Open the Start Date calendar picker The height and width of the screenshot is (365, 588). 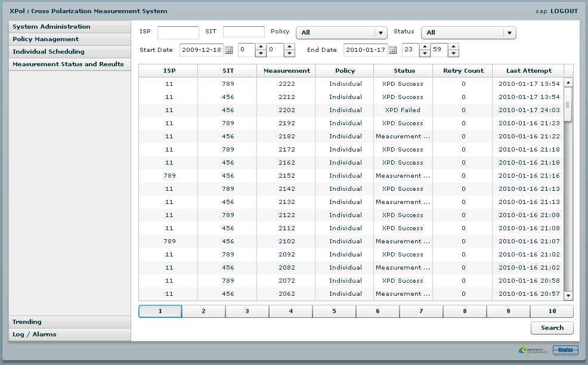coord(230,50)
